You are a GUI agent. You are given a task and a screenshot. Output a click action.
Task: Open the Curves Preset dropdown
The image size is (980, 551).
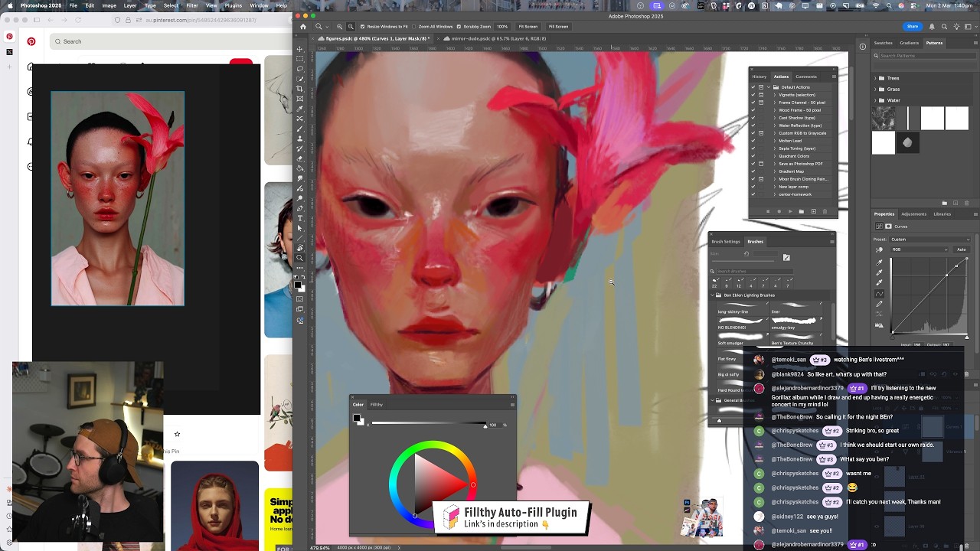930,240
